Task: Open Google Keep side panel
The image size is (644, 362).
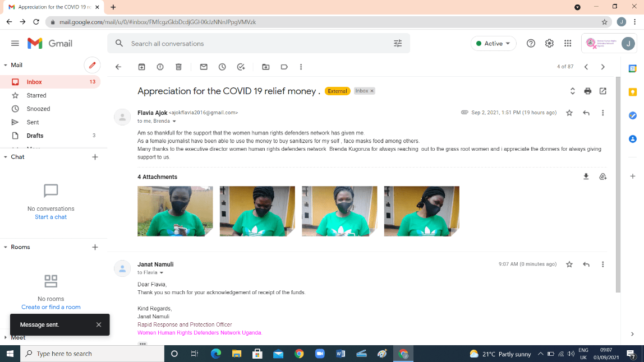Action: [x=633, y=92]
